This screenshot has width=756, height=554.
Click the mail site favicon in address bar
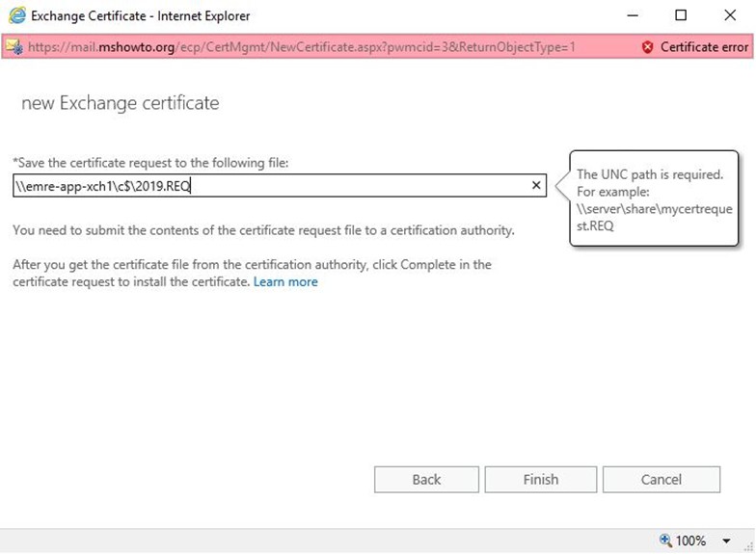pyautogui.click(x=13, y=46)
